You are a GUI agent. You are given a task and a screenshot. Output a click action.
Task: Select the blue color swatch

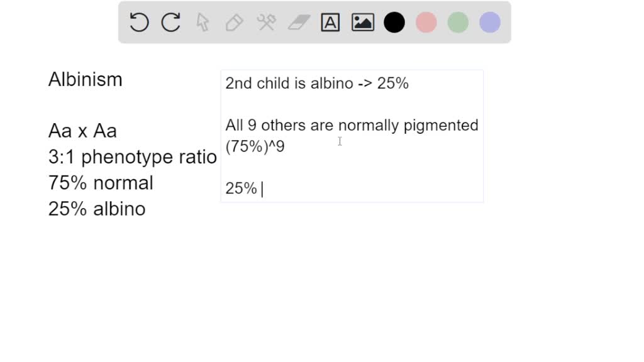(489, 22)
